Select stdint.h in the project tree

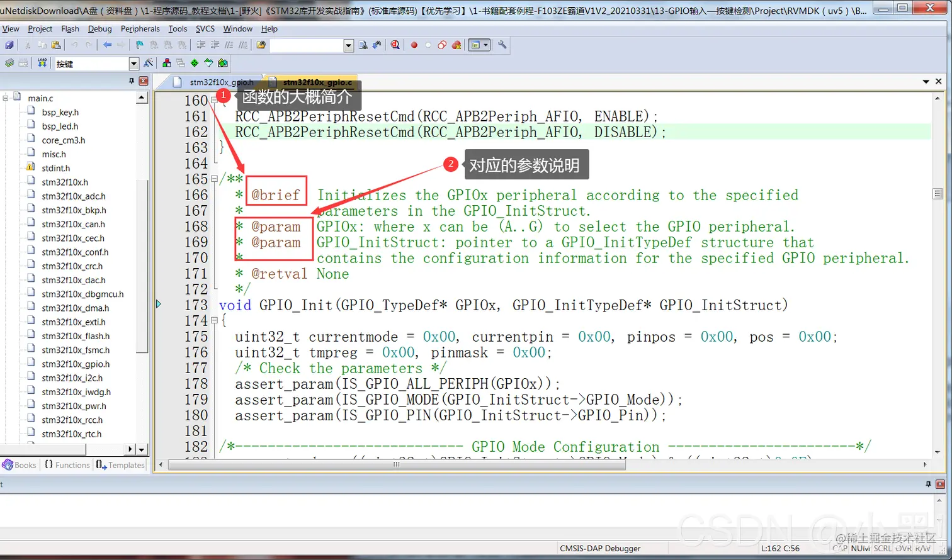tap(55, 168)
